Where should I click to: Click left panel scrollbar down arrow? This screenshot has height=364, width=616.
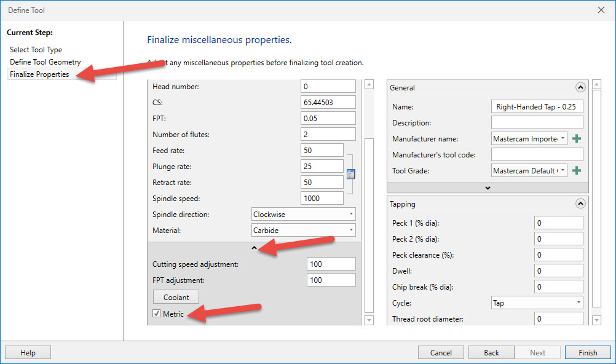(369, 320)
